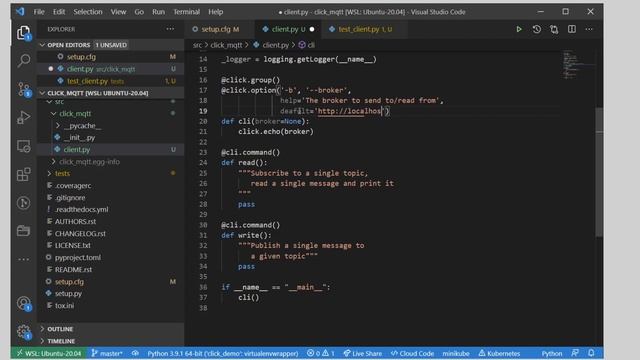Click the click_mqtt breadcrumb segment
The height and width of the screenshot is (360, 640).
pyautogui.click(x=226, y=45)
